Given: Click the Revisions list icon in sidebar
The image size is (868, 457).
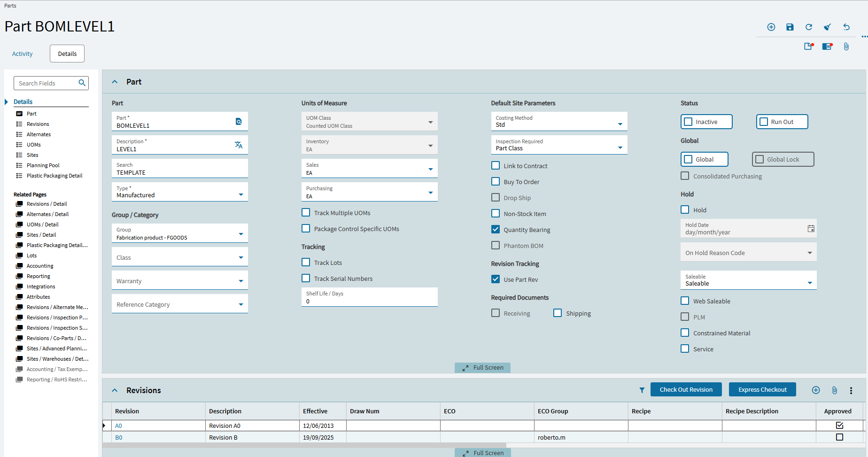Looking at the screenshot, I should (x=19, y=124).
